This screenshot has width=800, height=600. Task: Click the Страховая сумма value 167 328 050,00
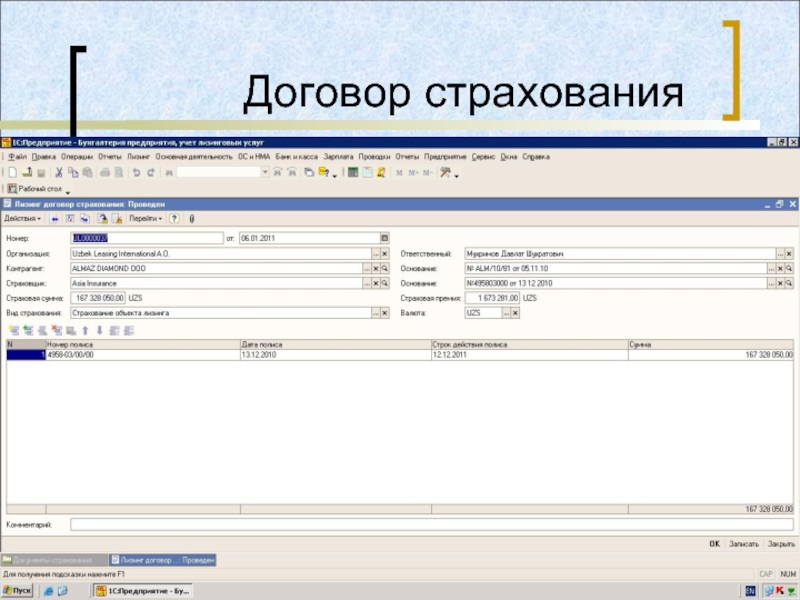pos(98,298)
